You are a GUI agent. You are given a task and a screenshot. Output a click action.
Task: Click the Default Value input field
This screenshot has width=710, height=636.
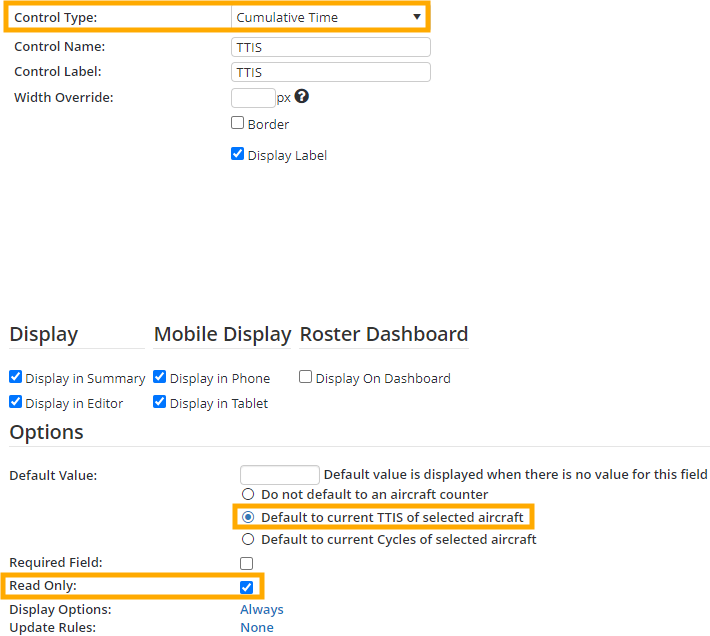(x=280, y=475)
